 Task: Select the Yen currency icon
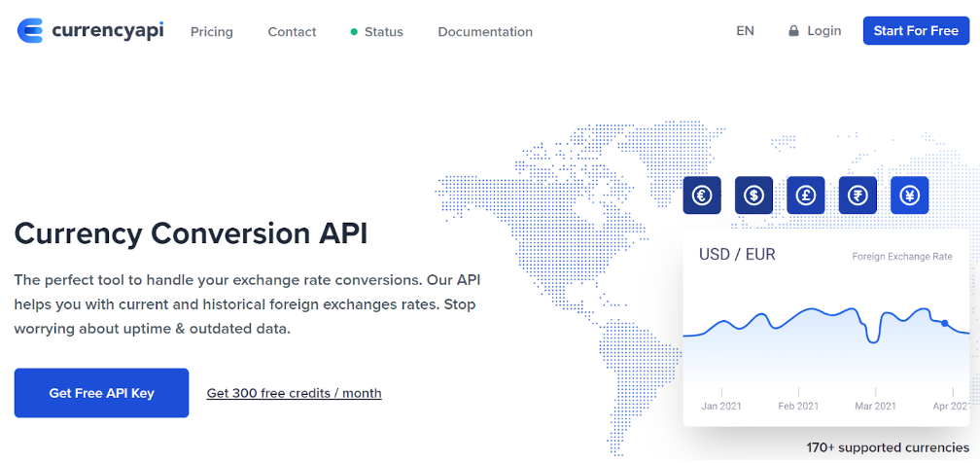[x=909, y=196]
